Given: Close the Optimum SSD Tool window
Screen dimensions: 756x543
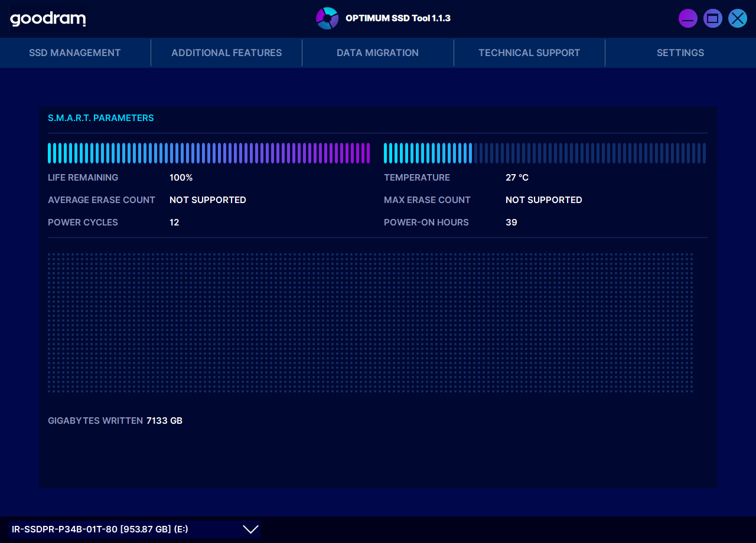Looking at the screenshot, I should click(x=738, y=18).
